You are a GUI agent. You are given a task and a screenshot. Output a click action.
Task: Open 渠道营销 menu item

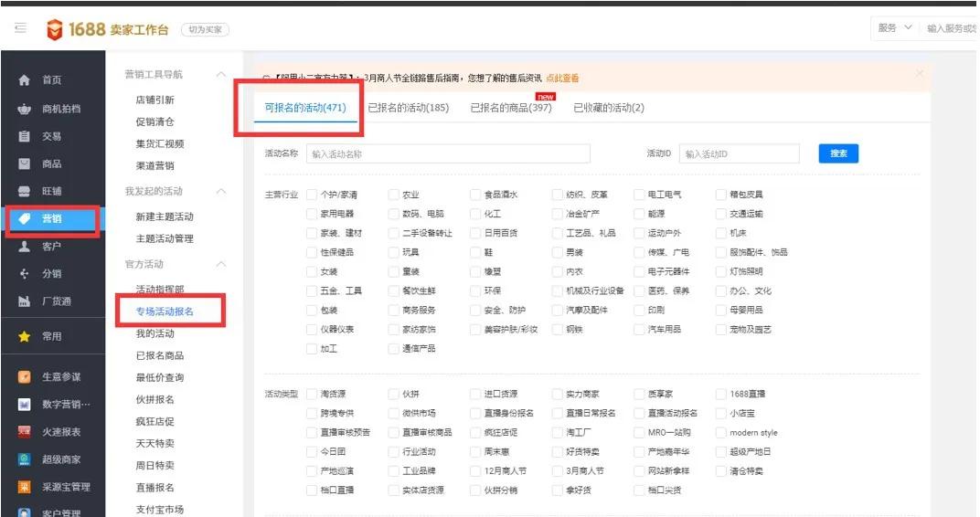[155, 165]
